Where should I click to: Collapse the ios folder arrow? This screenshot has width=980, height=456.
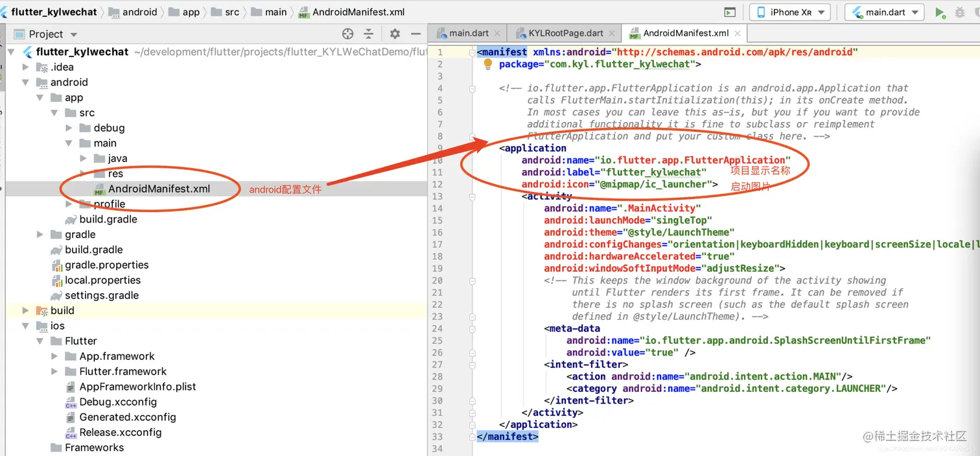coord(26,326)
